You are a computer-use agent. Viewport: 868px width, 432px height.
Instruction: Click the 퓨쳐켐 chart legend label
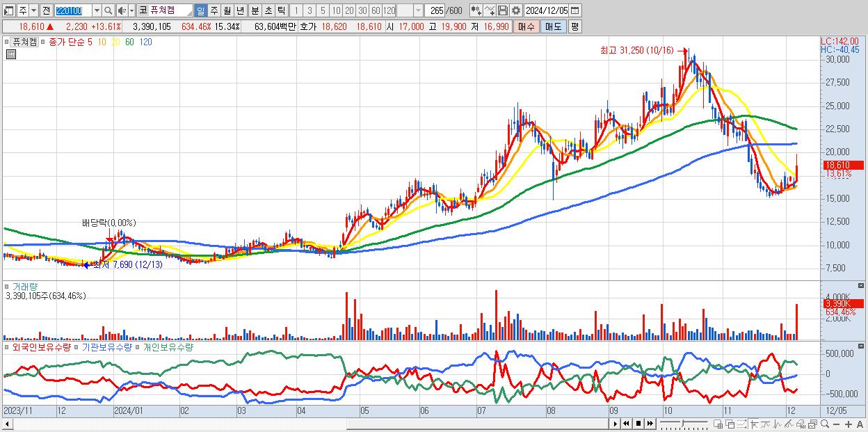pos(24,42)
